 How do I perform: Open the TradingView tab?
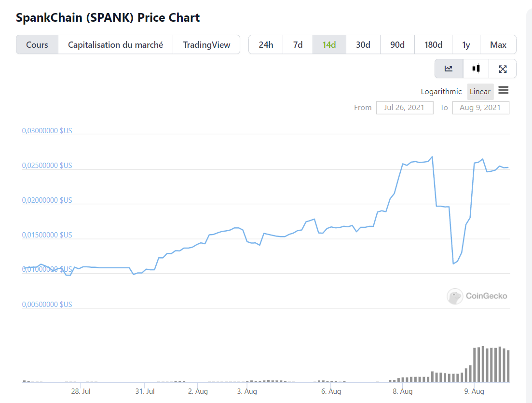(206, 45)
